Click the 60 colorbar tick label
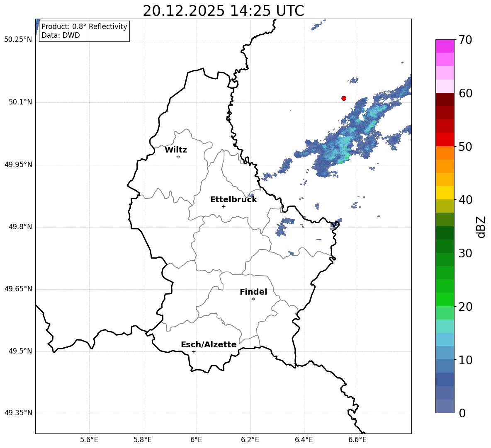Viewport: 491px width, 448px height. [x=466, y=93]
